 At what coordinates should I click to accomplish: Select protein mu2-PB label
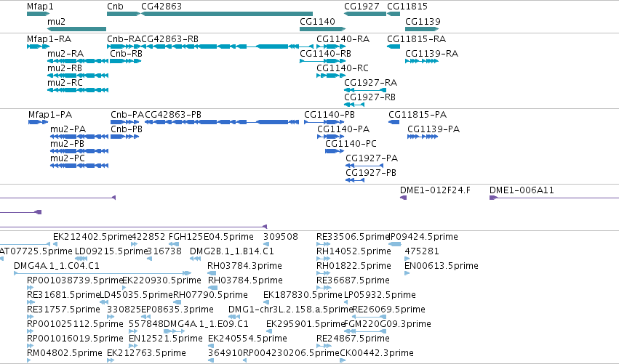pos(67,144)
